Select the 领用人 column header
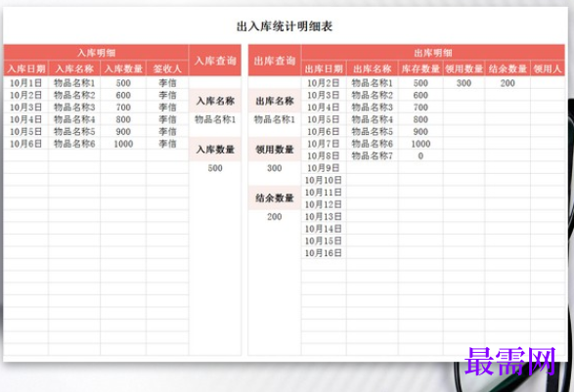Screen dimensions: 574x392 coord(548,68)
